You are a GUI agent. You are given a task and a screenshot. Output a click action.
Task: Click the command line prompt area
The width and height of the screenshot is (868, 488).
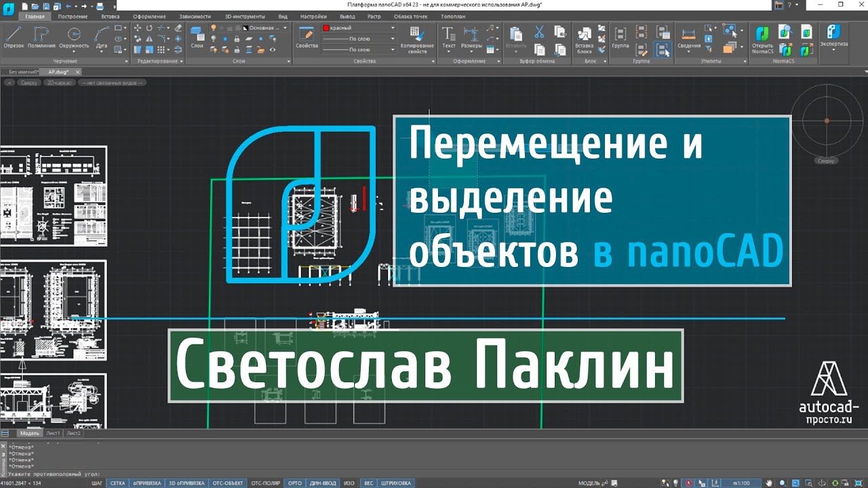click(x=434, y=474)
